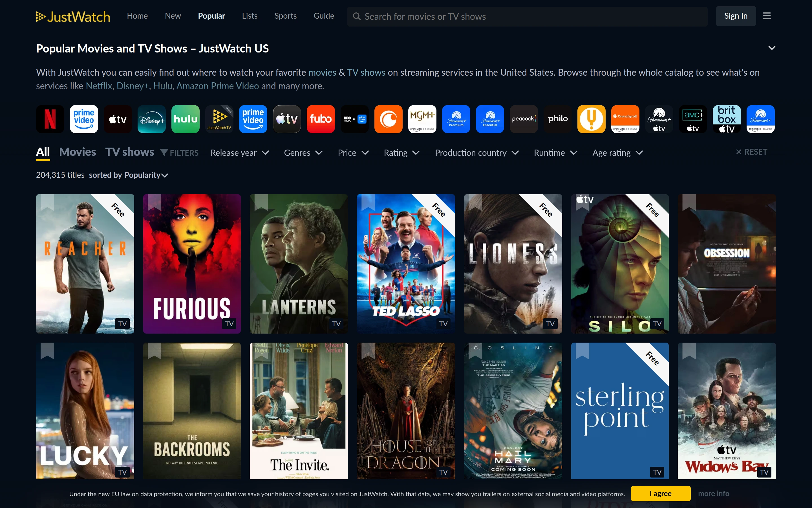The image size is (812, 508).
Task: Click the I agree button
Action: click(660, 494)
